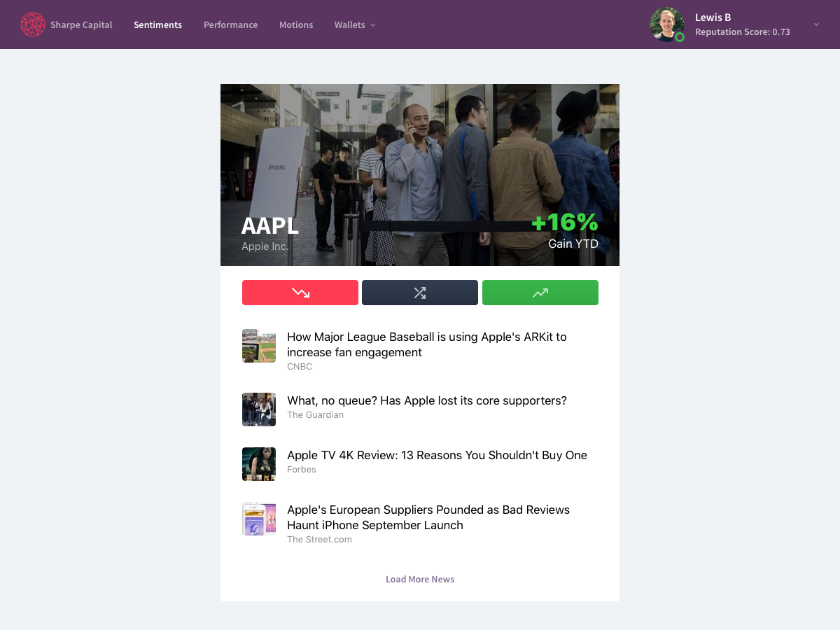Viewport: 840px width, 630px height.
Task: Vote bullish with the green uptrend button
Action: point(540,293)
